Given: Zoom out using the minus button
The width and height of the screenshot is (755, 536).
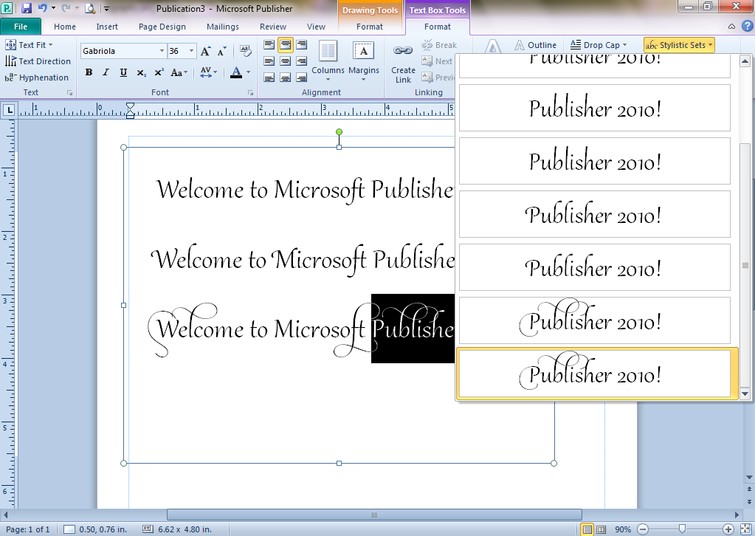Looking at the screenshot, I should click(643, 529).
